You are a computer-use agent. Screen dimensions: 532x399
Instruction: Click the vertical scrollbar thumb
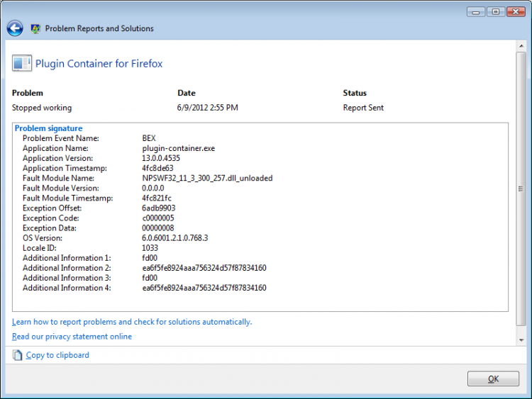521,189
